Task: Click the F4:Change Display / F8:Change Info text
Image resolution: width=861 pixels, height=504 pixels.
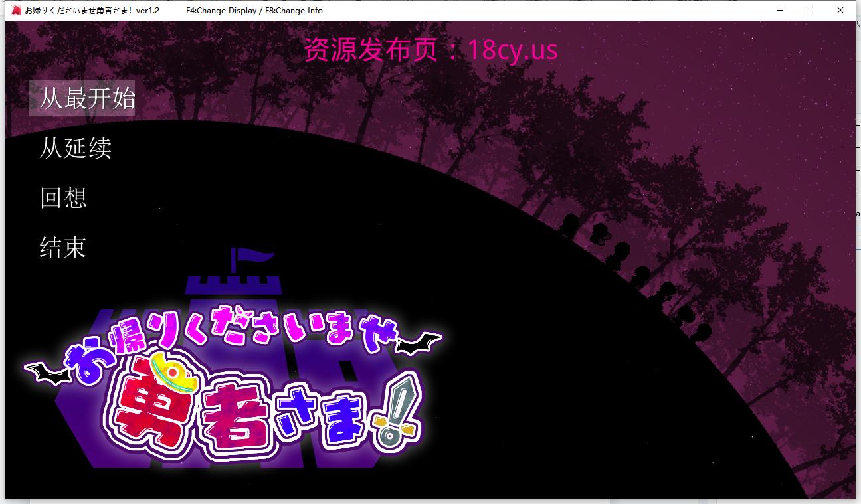Action: (254, 11)
